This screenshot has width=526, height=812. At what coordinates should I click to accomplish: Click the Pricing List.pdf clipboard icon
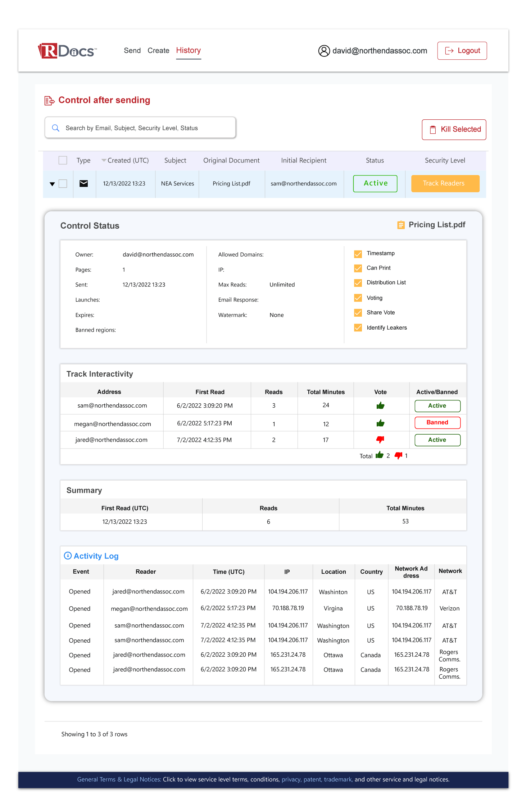click(x=401, y=225)
